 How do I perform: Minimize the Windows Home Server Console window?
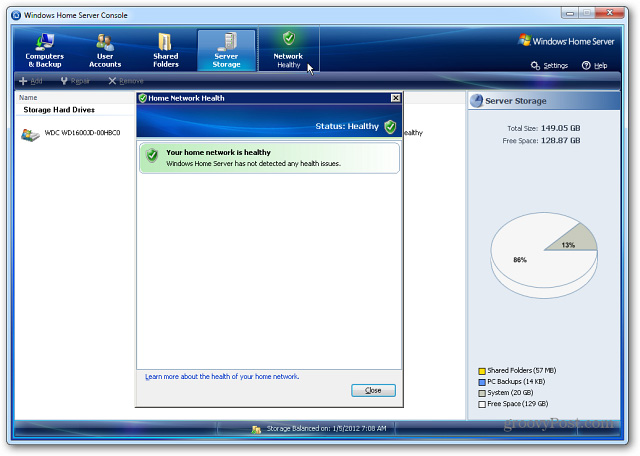[570, 13]
